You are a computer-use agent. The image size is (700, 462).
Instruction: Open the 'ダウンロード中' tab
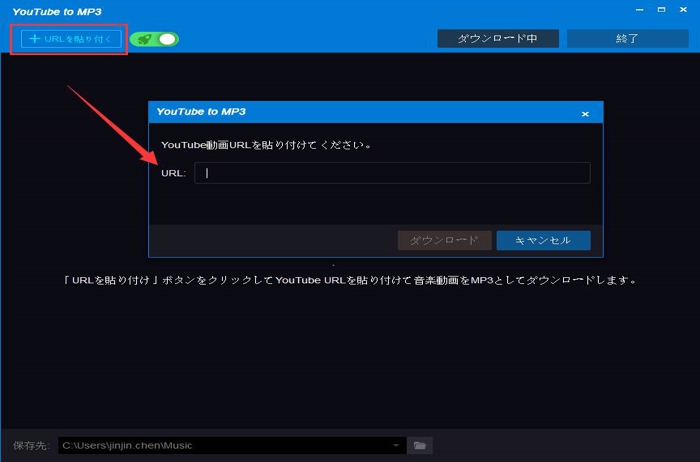(498, 39)
